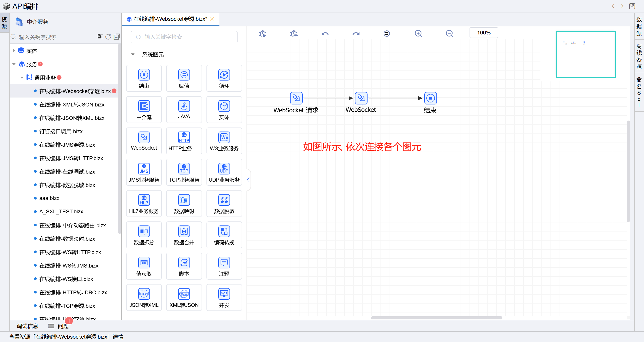Click the refresh icon in resource search bar
644x342 pixels.
[x=108, y=37]
